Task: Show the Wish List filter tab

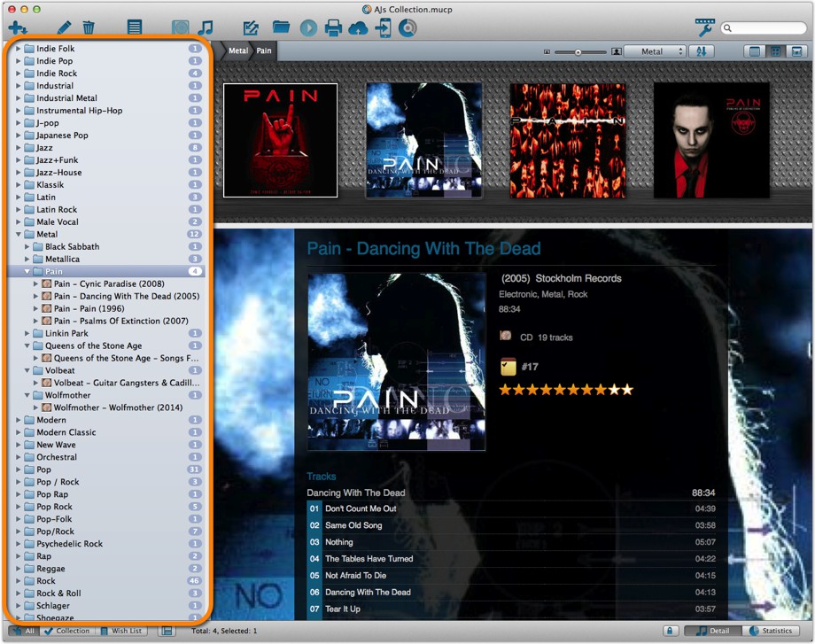Action: (121, 631)
